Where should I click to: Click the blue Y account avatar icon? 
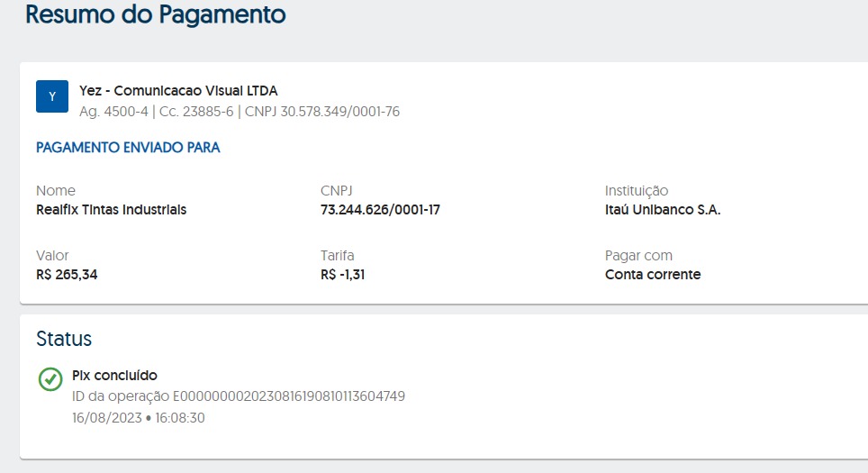coord(52,96)
